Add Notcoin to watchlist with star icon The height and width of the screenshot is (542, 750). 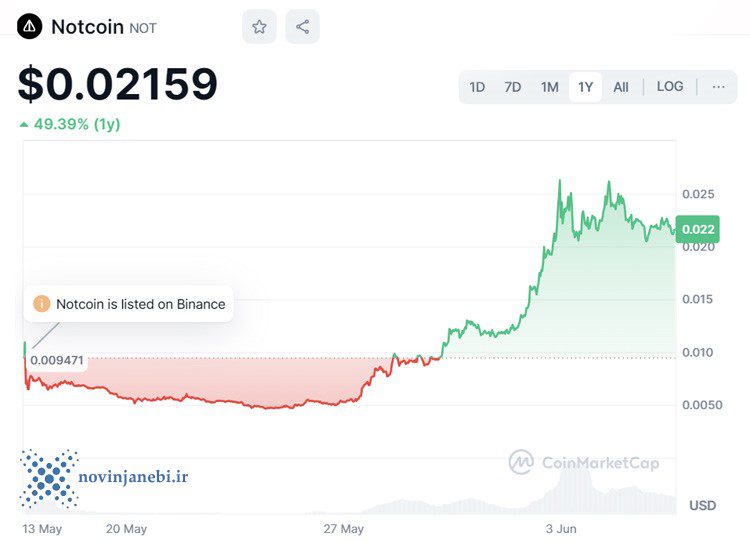[x=259, y=27]
